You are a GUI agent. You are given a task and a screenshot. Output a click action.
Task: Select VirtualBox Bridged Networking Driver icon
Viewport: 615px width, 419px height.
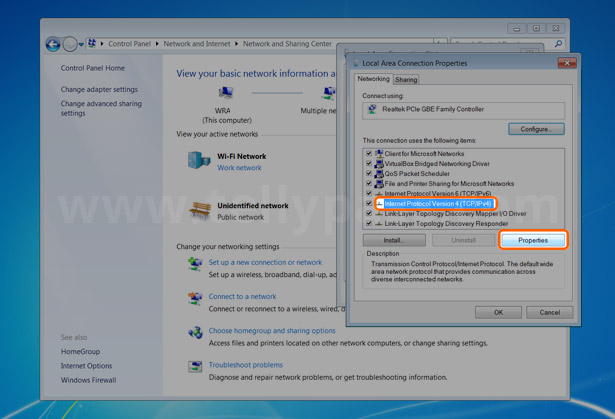(x=379, y=164)
